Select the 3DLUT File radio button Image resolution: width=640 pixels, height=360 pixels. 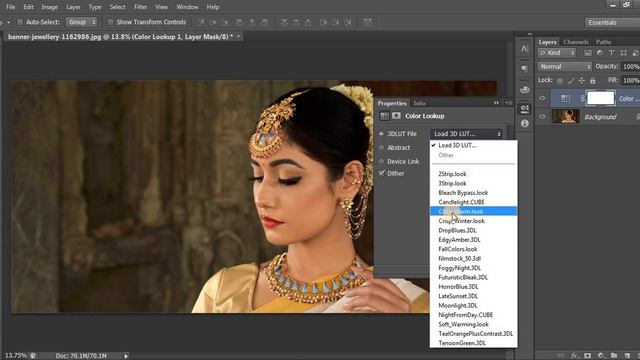(x=381, y=134)
